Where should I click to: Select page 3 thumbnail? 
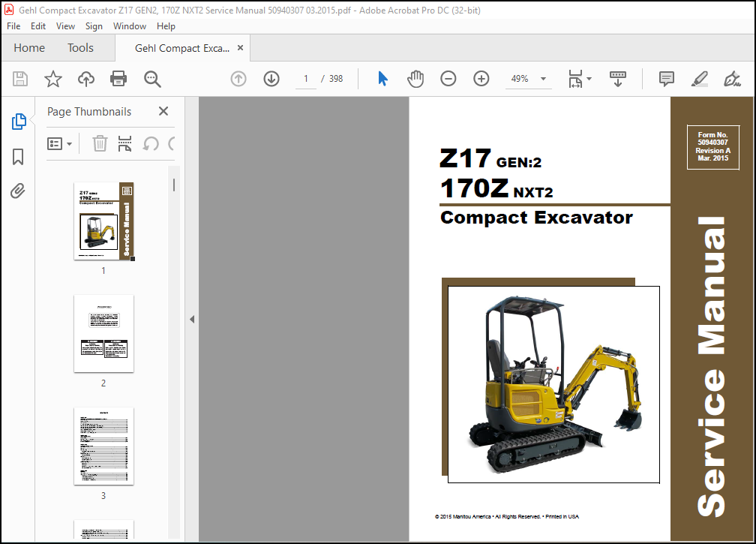(103, 446)
